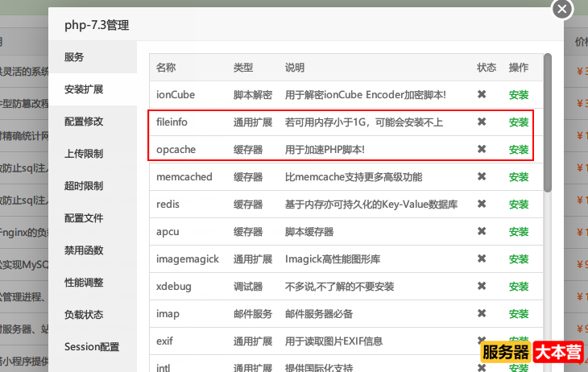The image size is (588, 372).
Task: Go to 超时限制 tab
Action: (x=84, y=186)
